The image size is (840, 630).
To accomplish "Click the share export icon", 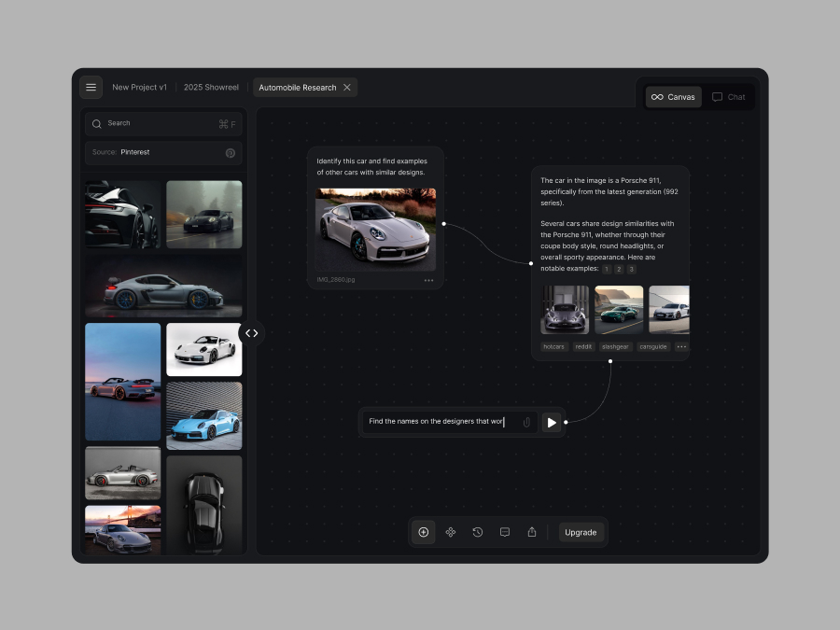I will point(532,532).
